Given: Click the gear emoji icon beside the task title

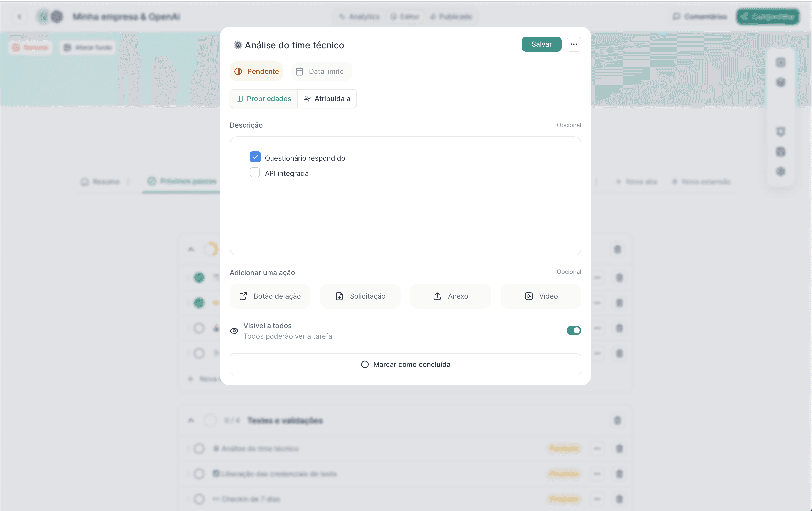Looking at the screenshot, I should pyautogui.click(x=238, y=45).
